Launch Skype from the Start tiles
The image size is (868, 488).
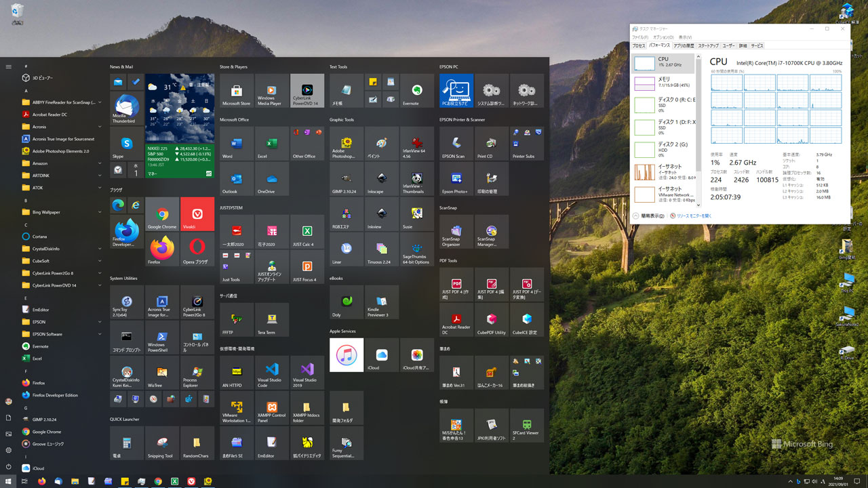127,144
